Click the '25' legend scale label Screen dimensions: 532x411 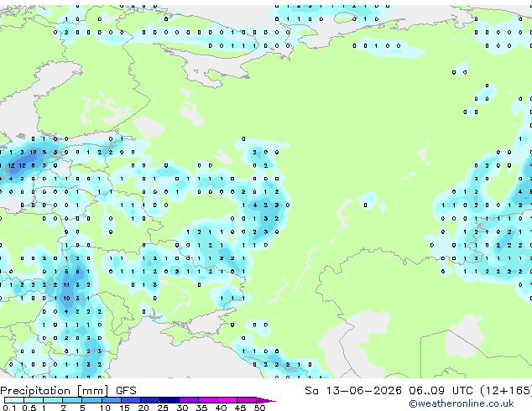pyautogui.click(x=163, y=408)
